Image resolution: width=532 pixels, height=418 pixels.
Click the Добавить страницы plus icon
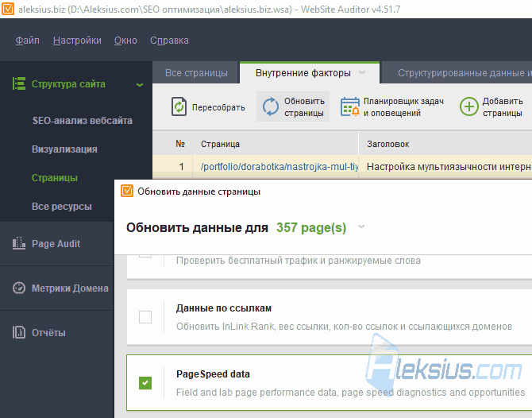click(x=469, y=106)
